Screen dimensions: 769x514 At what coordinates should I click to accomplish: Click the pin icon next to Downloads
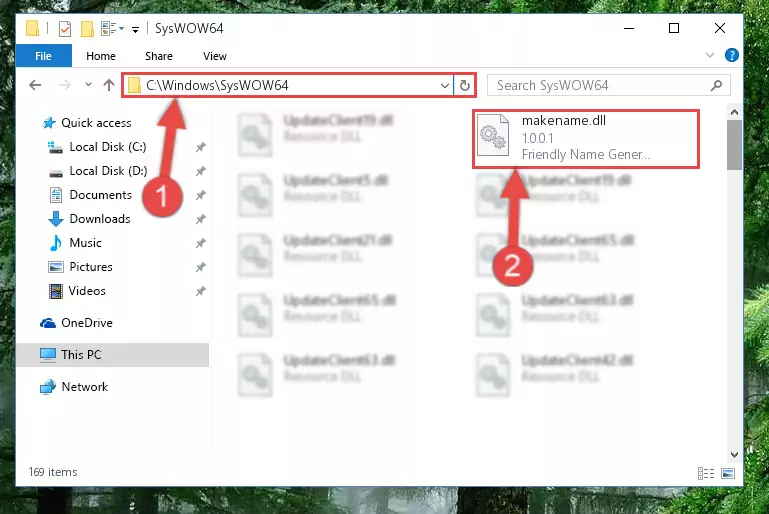pyautogui.click(x=201, y=219)
